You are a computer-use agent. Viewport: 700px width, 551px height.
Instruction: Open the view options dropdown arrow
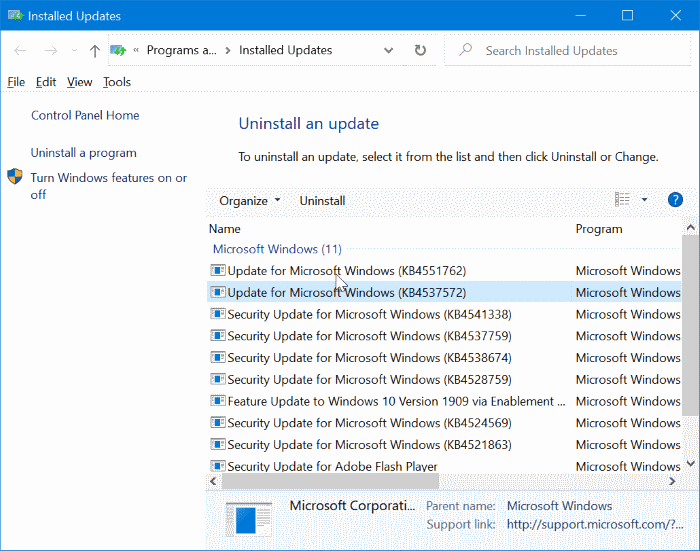pyautogui.click(x=644, y=200)
